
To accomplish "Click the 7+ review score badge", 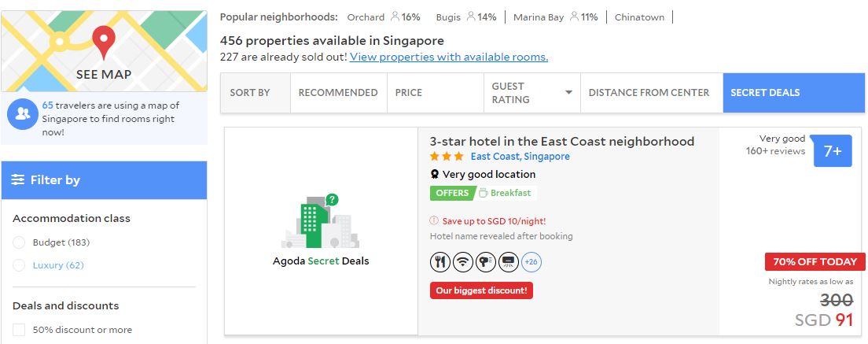I will click(832, 151).
